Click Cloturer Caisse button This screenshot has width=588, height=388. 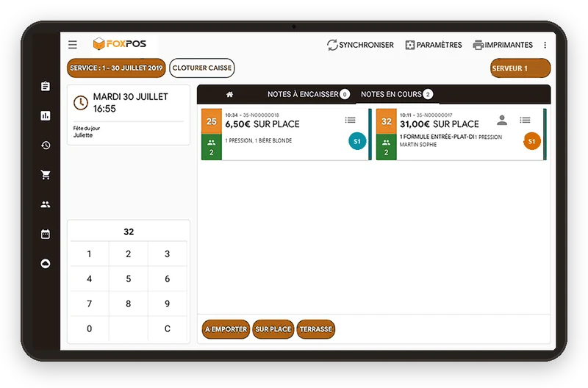coord(201,68)
